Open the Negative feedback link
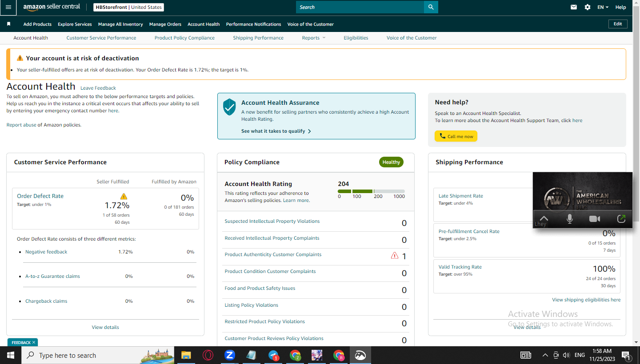The image size is (640, 364). point(46,252)
